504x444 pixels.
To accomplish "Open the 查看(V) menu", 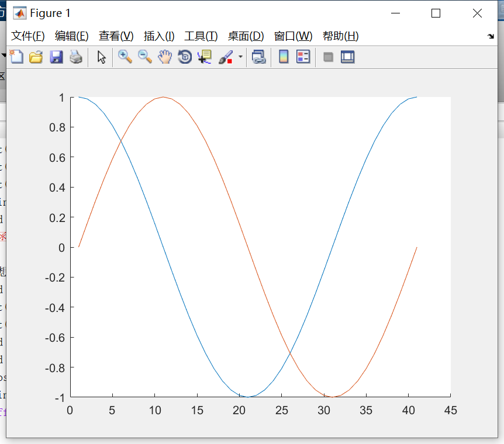I will click(x=116, y=36).
